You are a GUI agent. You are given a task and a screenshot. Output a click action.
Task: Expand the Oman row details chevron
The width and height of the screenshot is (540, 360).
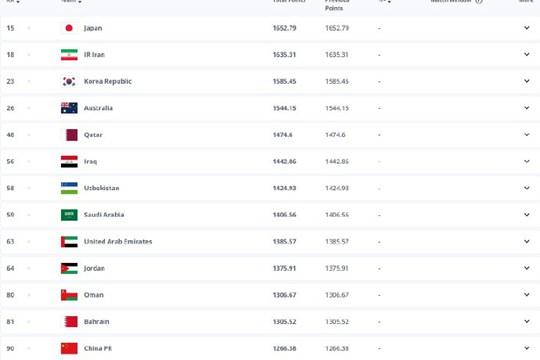[x=527, y=295]
